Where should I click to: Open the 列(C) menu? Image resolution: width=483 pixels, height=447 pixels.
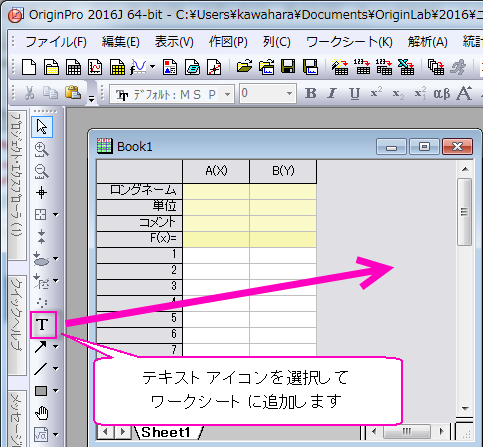point(276,42)
